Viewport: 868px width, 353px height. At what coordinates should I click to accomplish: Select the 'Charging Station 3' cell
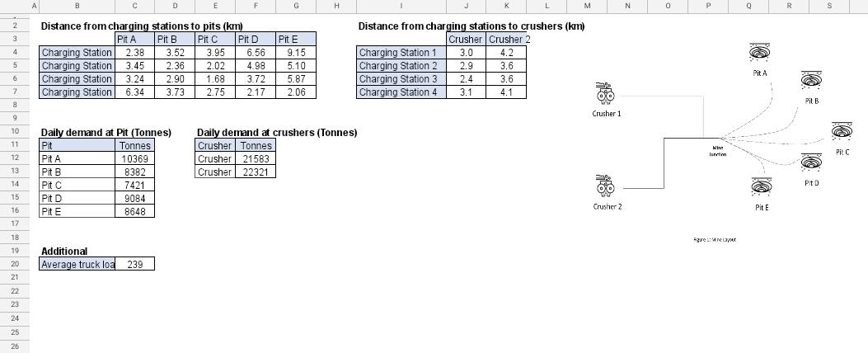(x=401, y=79)
